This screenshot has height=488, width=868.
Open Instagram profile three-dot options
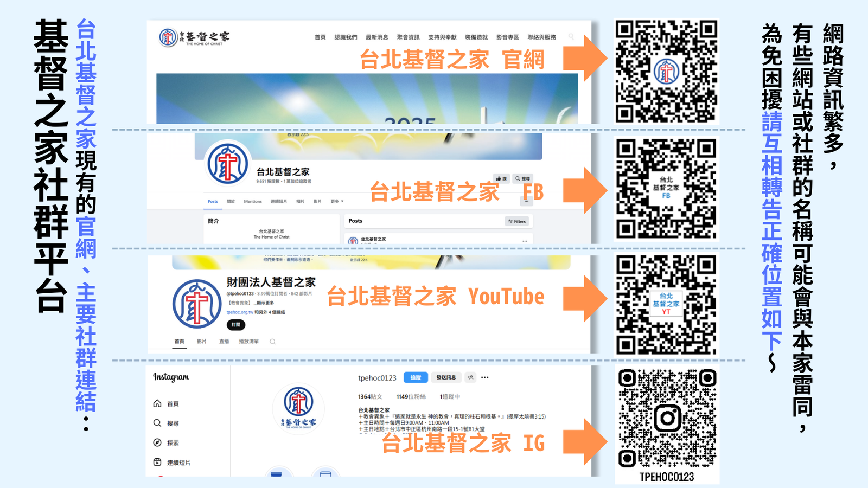(x=485, y=377)
